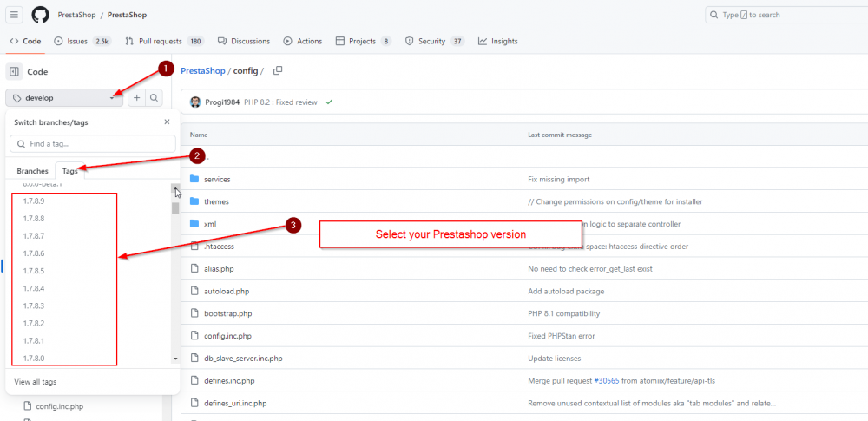868x421 pixels.
Task: Open the themes folder
Action: [x=216, y=201]
